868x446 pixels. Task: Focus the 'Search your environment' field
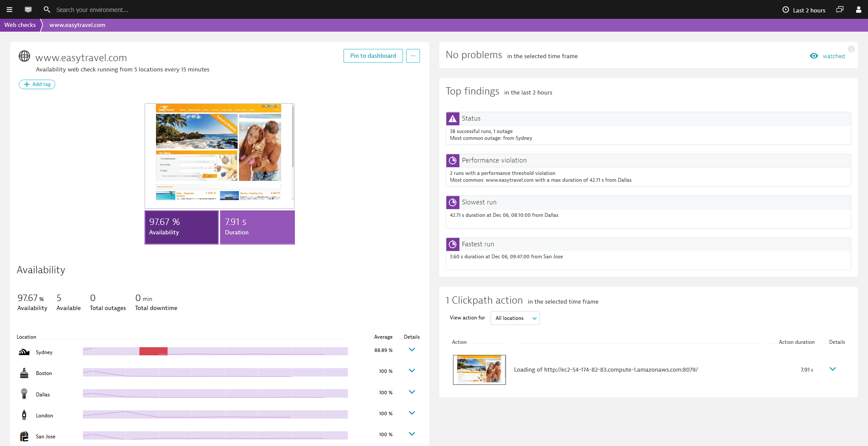(92, 10)
